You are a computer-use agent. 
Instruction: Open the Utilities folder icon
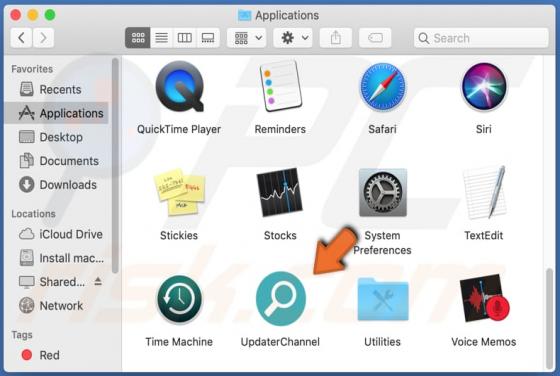click(x=383, y=299)
